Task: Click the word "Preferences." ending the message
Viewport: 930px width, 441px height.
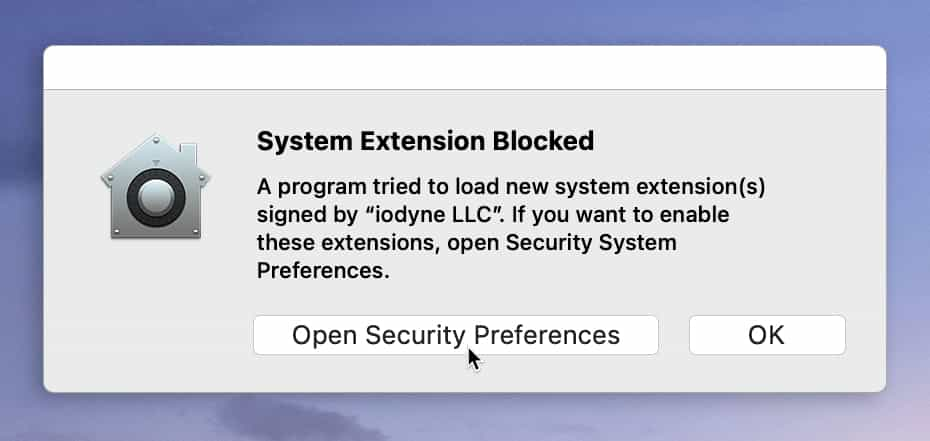Action: [x=322, y=271]
